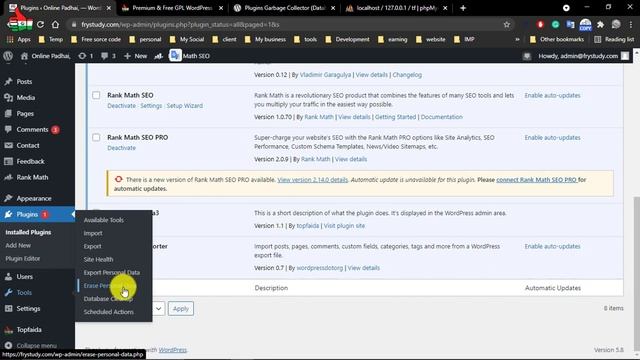
Task: Open Rank Math stats icon in admin bar
Action: [x=159, y=56]
